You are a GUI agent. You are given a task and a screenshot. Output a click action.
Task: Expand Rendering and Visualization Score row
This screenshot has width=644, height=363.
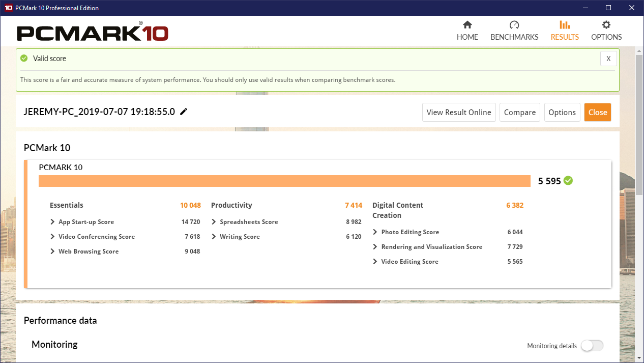(x=427, y=247)
